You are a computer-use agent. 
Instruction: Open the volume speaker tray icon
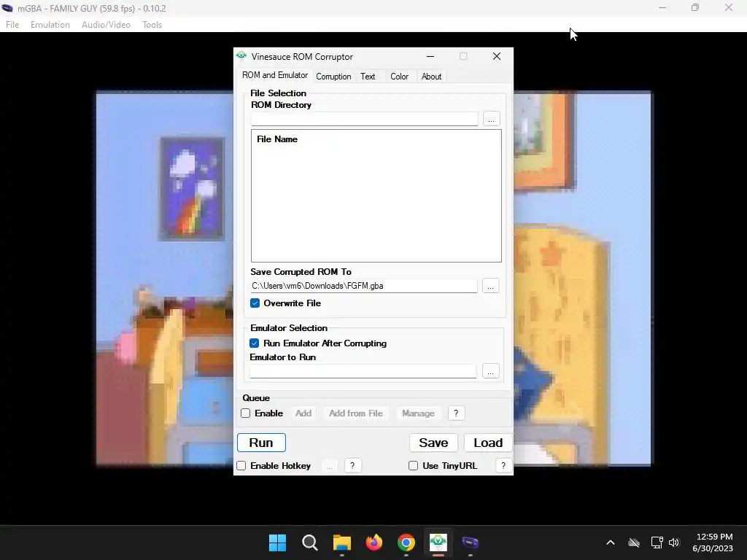[674, 542]
